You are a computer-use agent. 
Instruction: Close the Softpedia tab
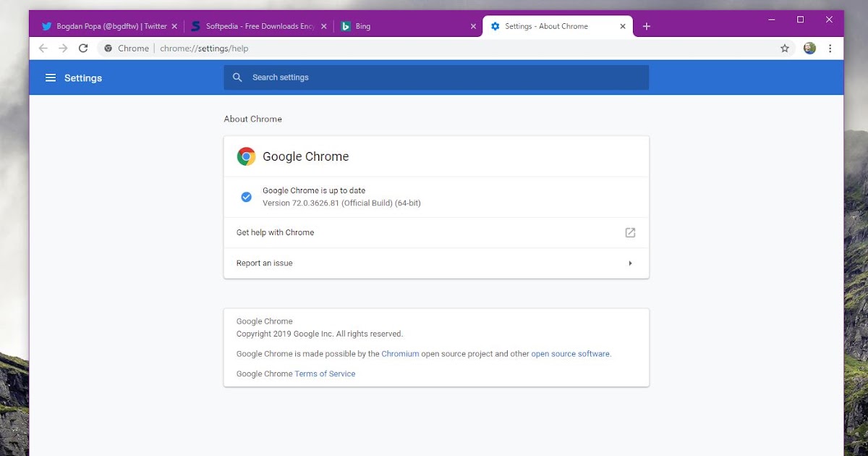click(324, 26)
